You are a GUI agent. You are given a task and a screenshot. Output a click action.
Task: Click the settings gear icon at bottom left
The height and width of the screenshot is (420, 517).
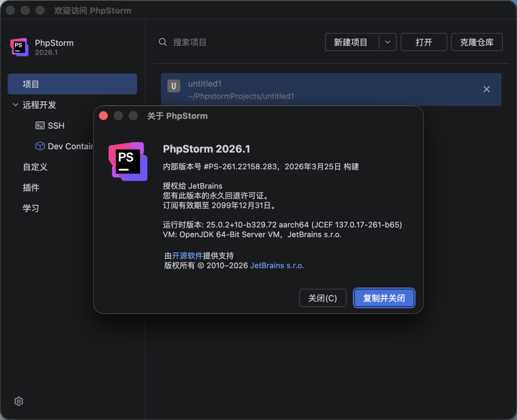[19, 401]
